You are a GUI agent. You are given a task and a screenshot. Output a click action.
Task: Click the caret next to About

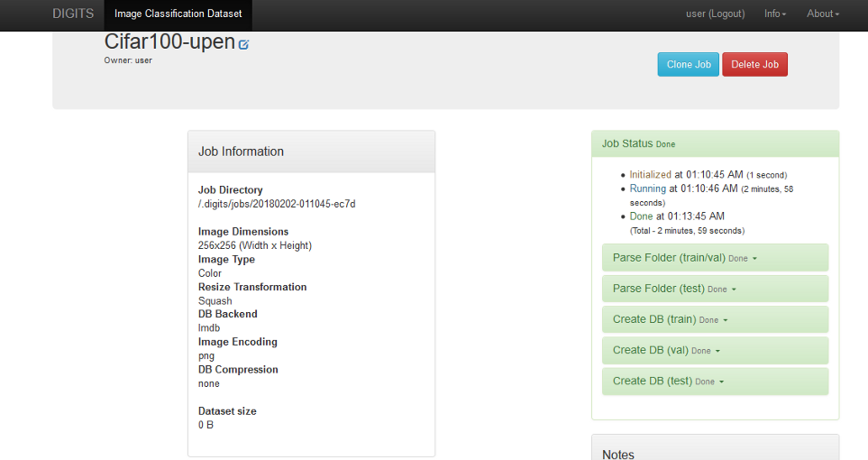pos(836,14)
